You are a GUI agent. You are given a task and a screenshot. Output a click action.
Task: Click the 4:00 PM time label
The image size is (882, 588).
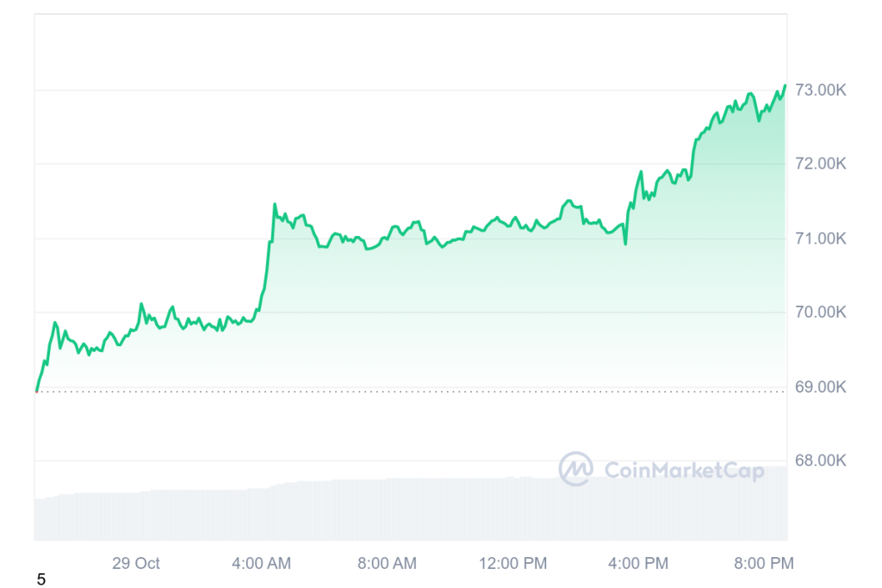[638, 564]
